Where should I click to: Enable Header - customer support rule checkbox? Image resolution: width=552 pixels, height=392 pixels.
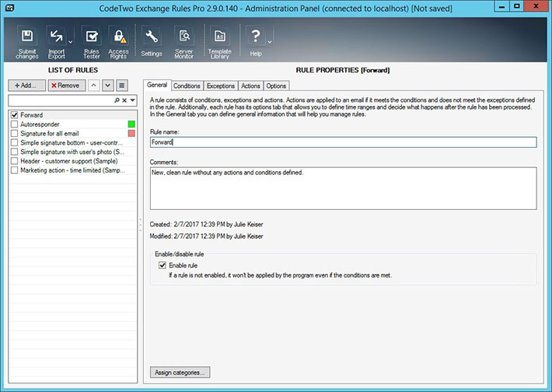point(15,160)
